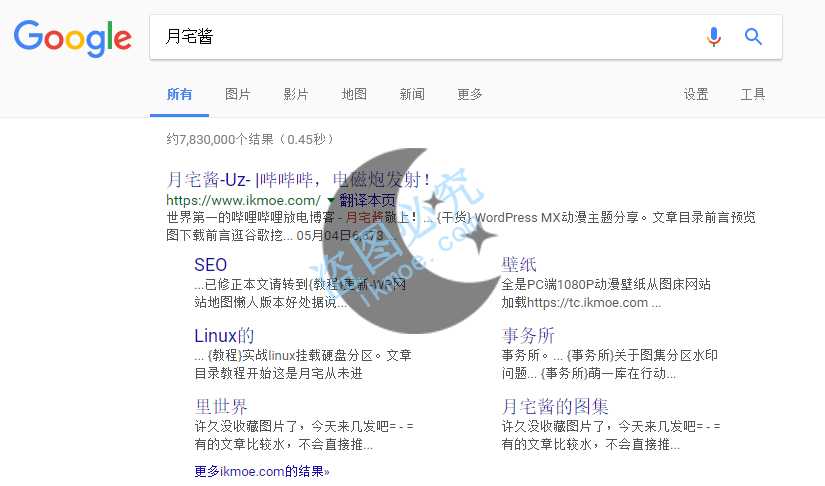The image size is (825, 486).
Task: Start voice search with the microphone icon
Action: (x=713, y=37)
